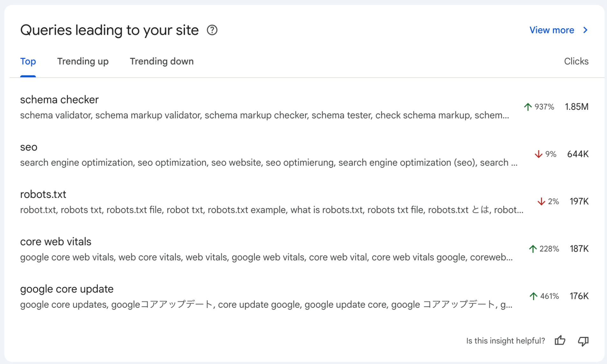The height and width of the screenshot is (364, 607).
Task: Open the google core update query row
Action: 67,289
